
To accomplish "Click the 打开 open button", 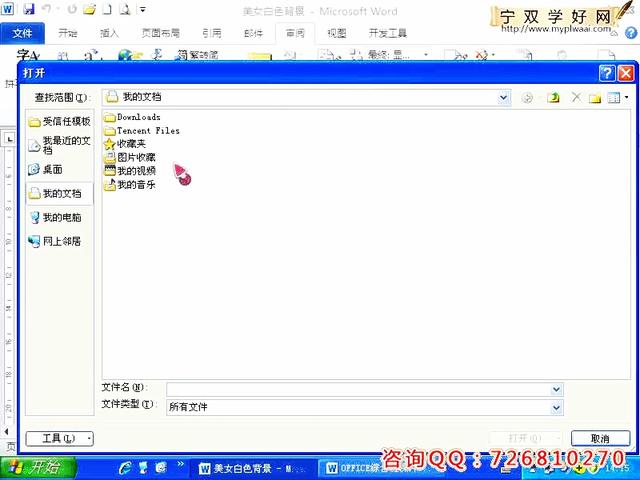I will (525, 439).
